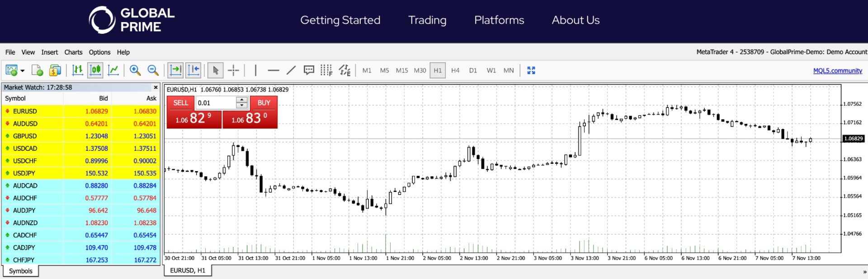This screenshot has width=868, height=279.
Task: Click the 1.06 82 sell price box
Action: (194, 119)
